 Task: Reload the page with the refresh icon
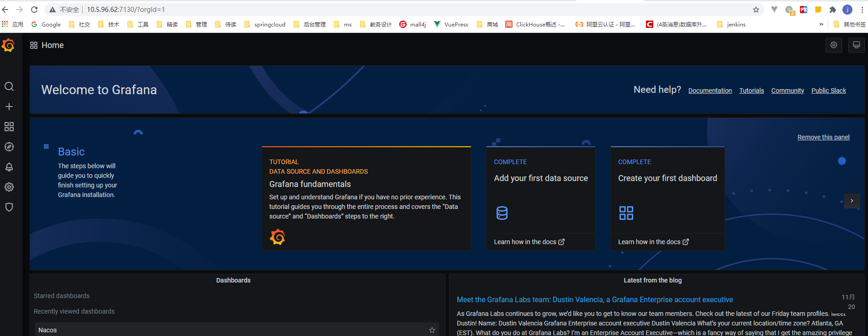pyautogui.click(x=34, y=10)
